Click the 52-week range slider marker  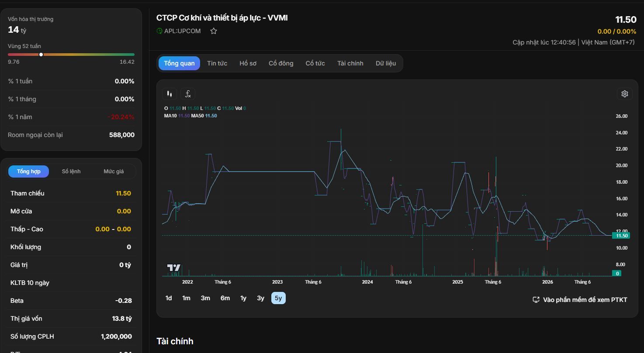click(41, 55)
